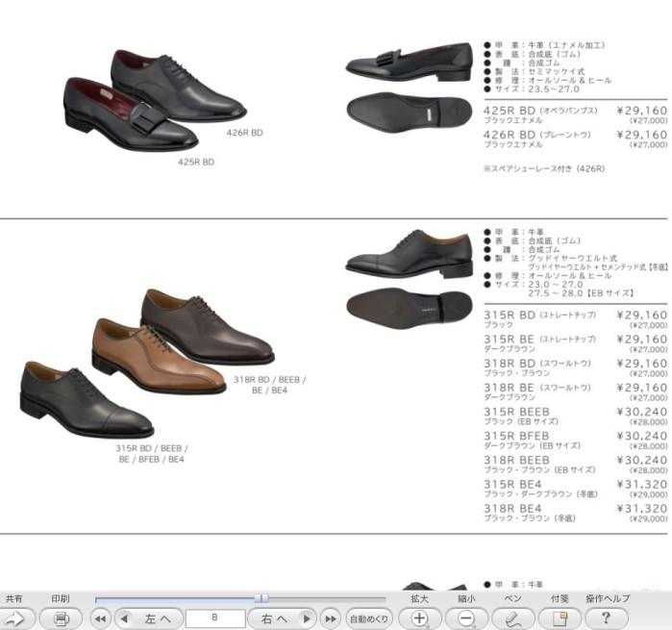Viewport: 672px width, 630px height.
Task: Jump to last page with double-right arrow
Action: pos(331,618)
